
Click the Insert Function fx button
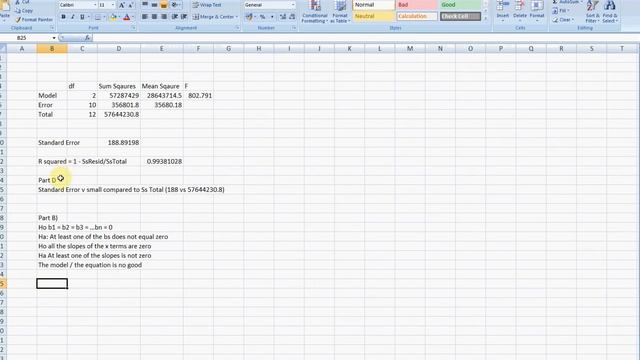coord(87,38)
